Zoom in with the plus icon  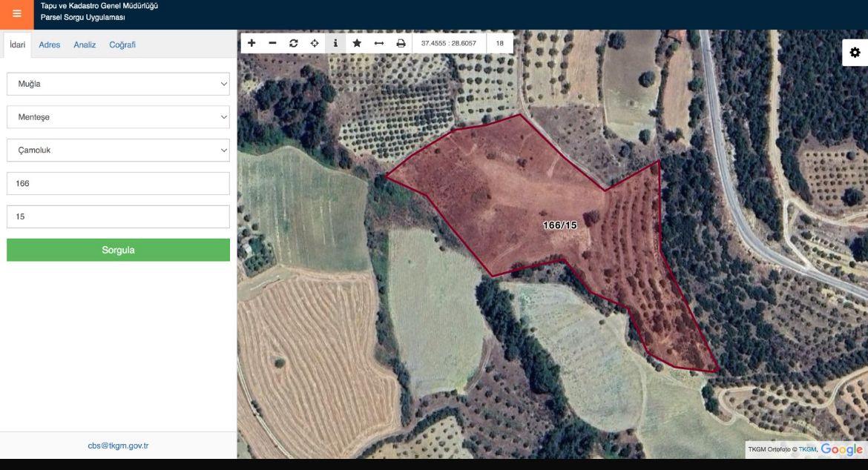251,43
